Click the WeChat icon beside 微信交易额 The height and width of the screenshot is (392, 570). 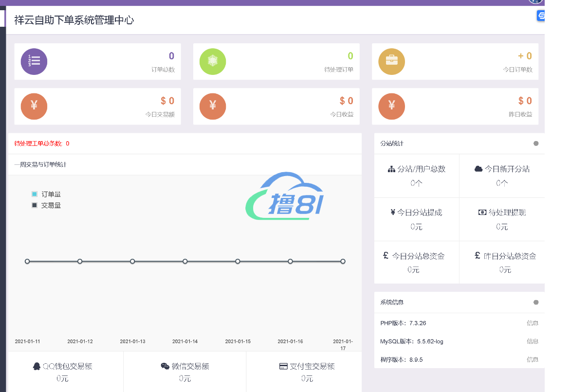click(165, 366)
